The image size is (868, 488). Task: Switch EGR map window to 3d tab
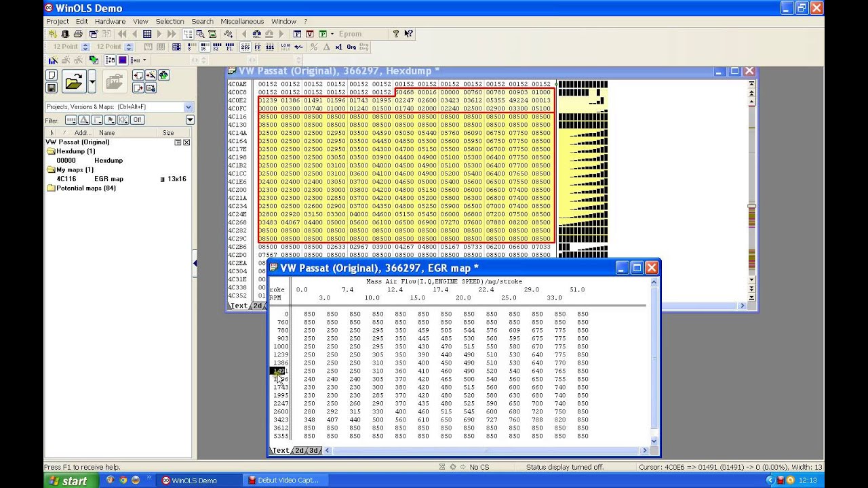314,450
